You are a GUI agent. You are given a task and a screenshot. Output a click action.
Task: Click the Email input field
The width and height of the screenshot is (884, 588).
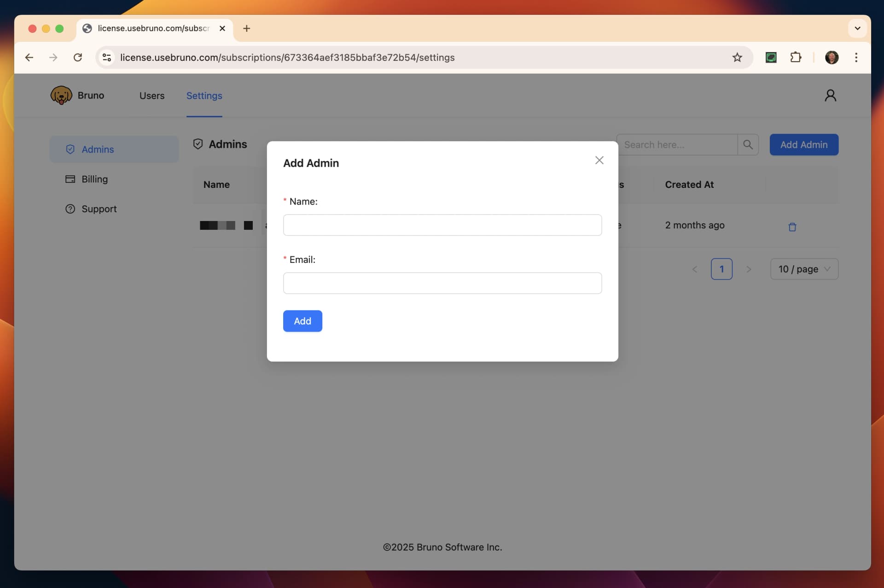tap(442, 283)
